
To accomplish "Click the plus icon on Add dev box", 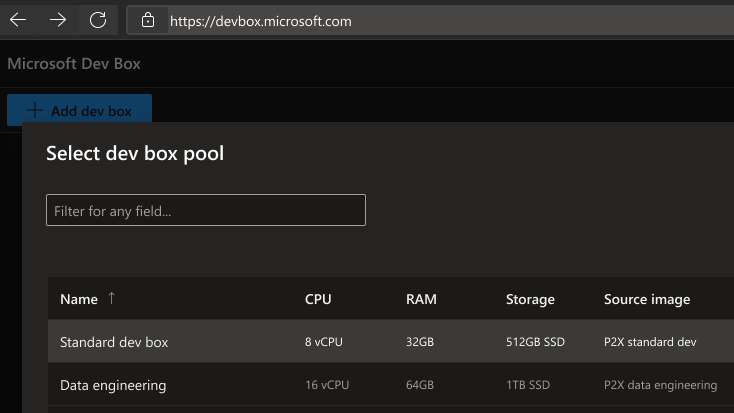I will [35, 111].
